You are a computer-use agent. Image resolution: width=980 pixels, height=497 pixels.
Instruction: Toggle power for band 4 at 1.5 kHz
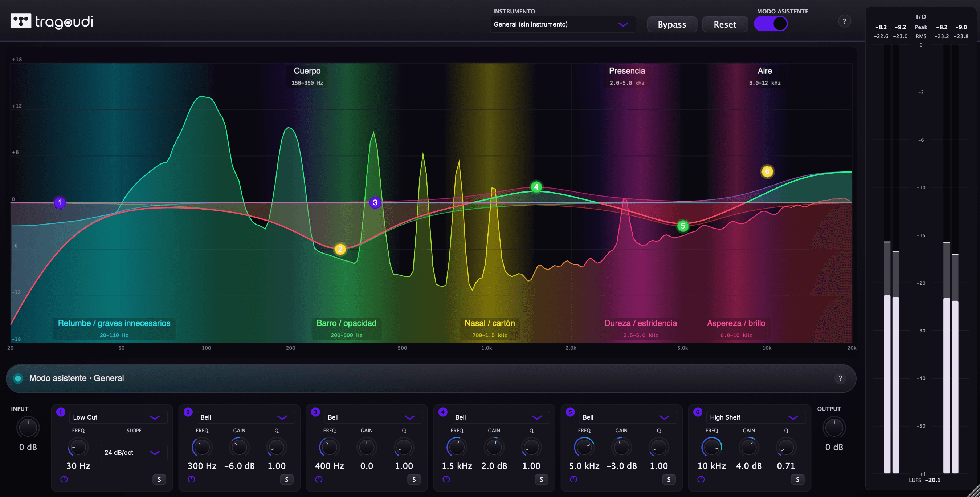pos(446,479)
